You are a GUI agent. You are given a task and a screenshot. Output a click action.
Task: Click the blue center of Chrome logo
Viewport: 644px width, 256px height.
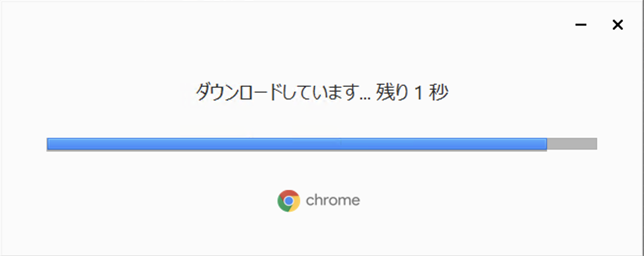[289, 201]
